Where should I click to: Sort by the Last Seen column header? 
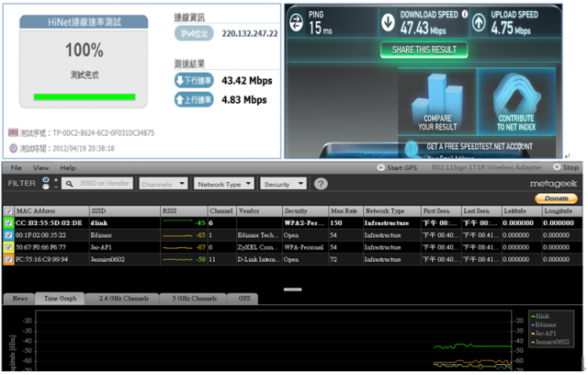click(481, 211)
